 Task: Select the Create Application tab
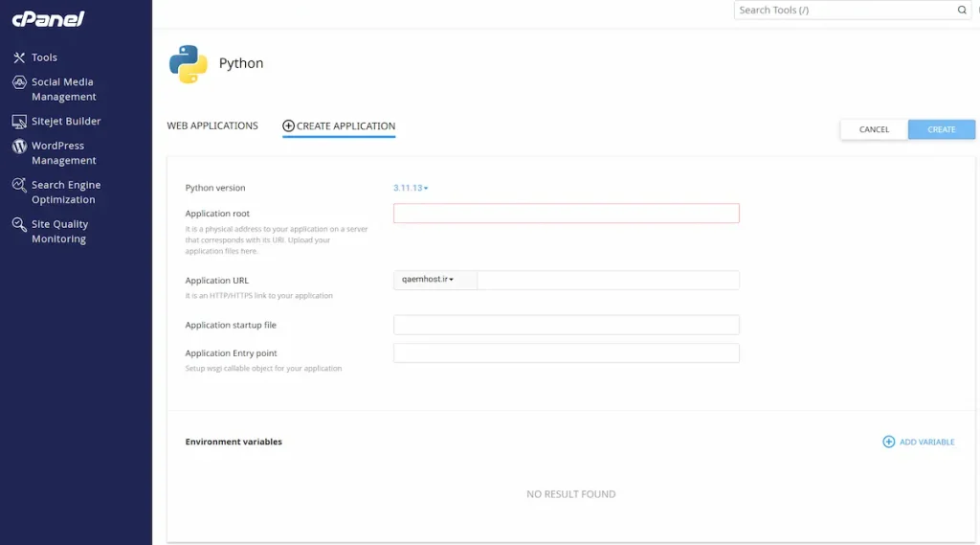tap(339, 125)
